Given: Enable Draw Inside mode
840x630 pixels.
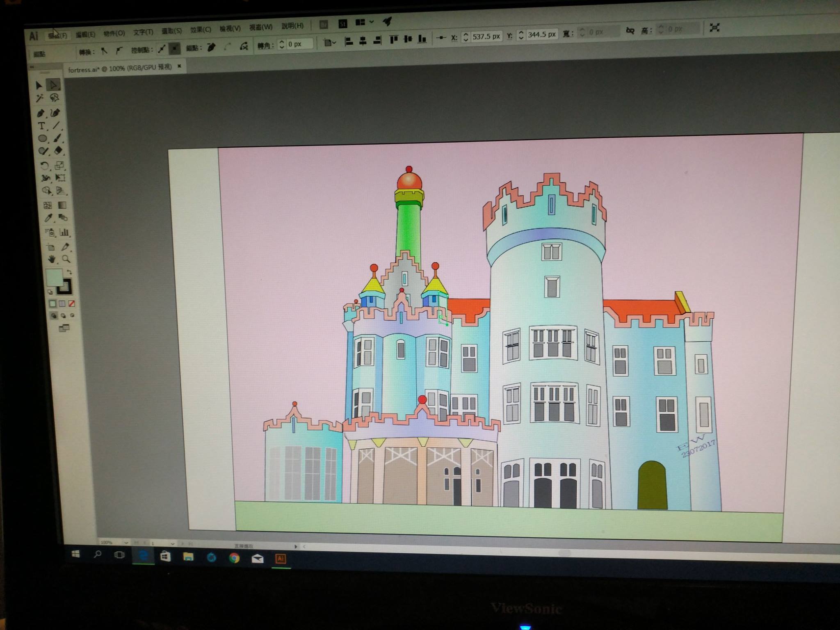Looking at the screenshot, I should tap(72, 315).
